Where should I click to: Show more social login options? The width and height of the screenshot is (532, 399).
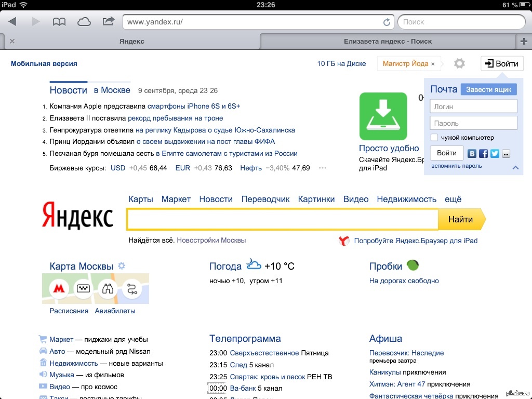[506, 154]
